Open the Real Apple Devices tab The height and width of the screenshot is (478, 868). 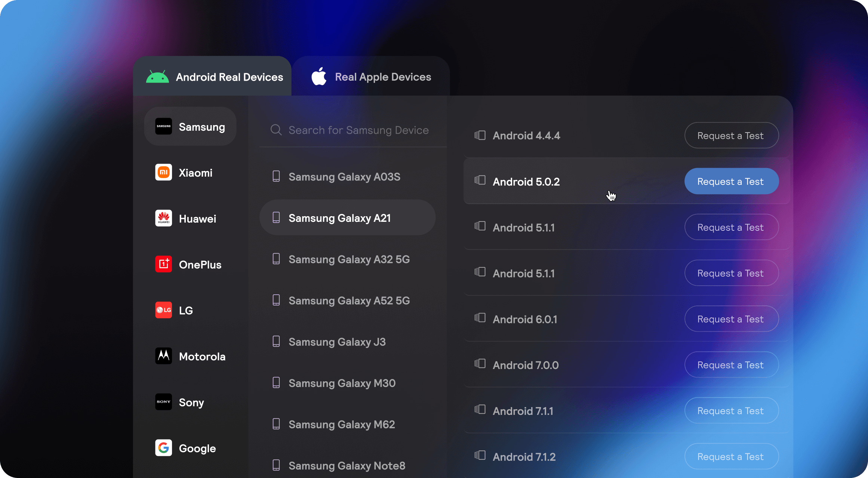[x=371, y=77]
